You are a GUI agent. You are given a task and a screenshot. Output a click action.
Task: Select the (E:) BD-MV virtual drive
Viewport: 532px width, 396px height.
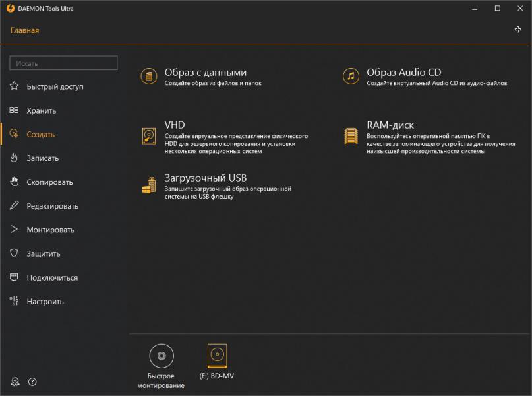click(x=217, y=356)
